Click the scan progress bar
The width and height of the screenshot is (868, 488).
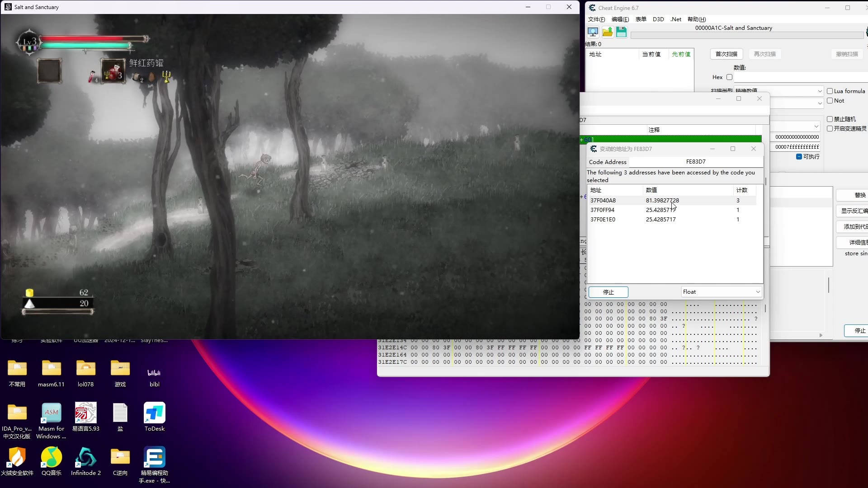tap(747, 35)
